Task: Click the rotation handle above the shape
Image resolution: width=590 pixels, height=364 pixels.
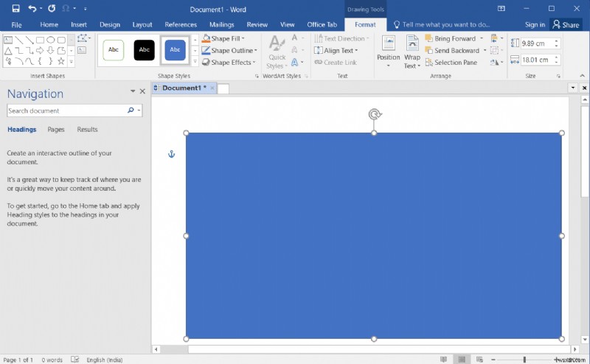Action: click(x=375, y=114)
